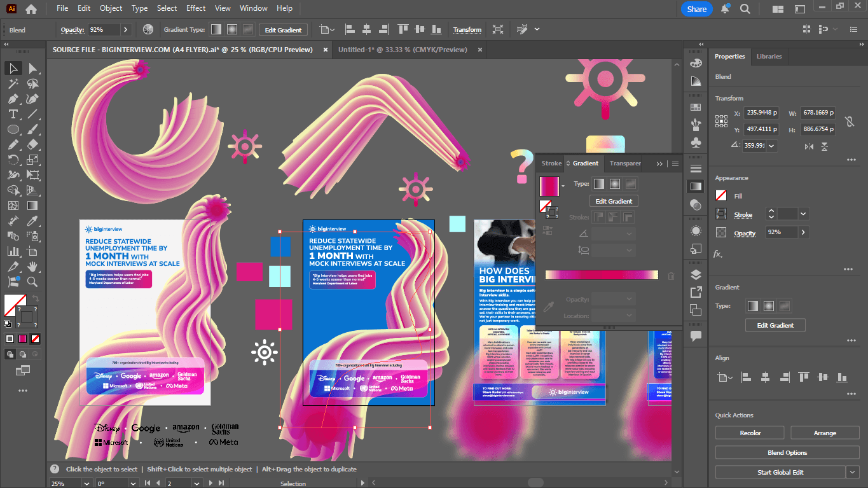Expand the Opacity dropdown in Properties panel
Image resolution: width=868 pixels, height=488 pixels.
(804, 232)
